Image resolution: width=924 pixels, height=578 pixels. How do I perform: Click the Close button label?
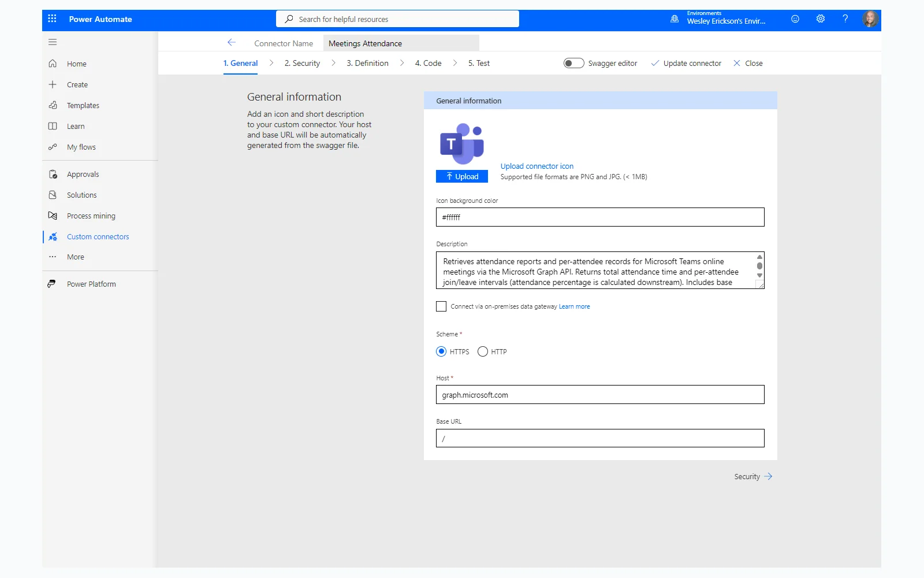click(x=754, y=63)
